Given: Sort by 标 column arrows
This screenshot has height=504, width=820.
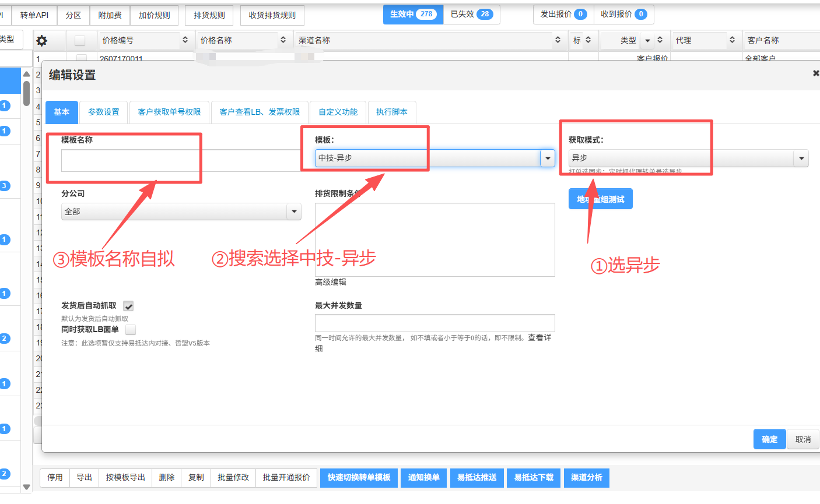Looking at the screenshot, I should point(588,40).
